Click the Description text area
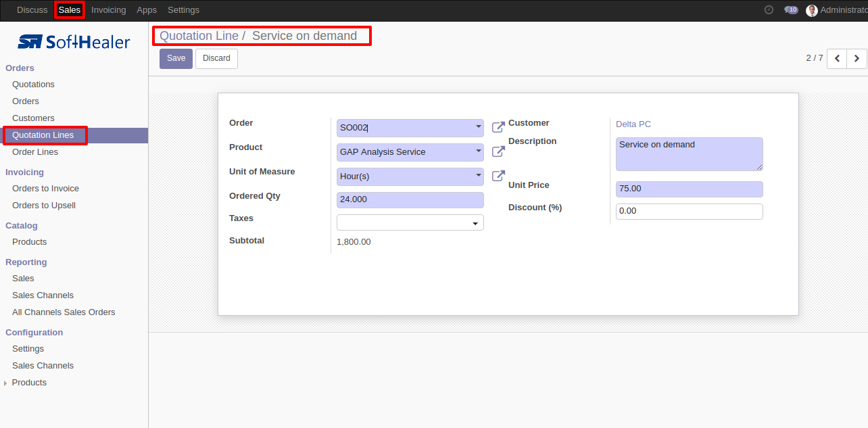Image resolution: width=868 pixels, height=428 pixels. (690, 154)
